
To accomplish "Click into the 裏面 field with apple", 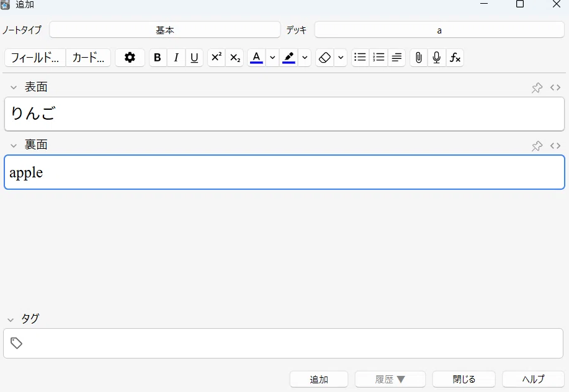I will click(284, 172).
